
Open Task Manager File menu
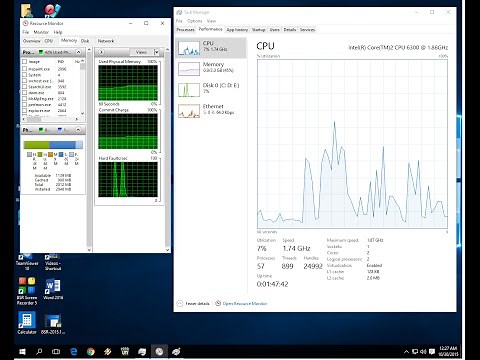(179, 21)
